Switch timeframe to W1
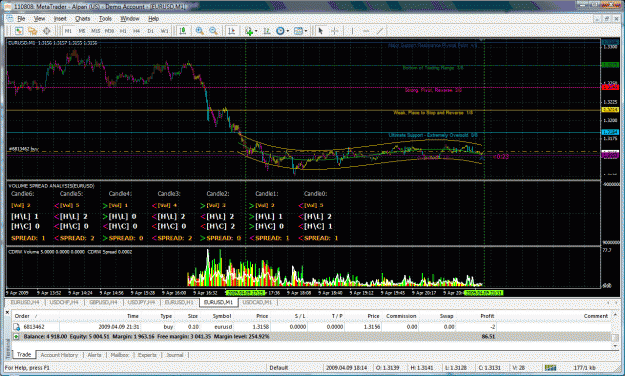Image resolution: width=625 pixels, height=376 pixels. 164,31
